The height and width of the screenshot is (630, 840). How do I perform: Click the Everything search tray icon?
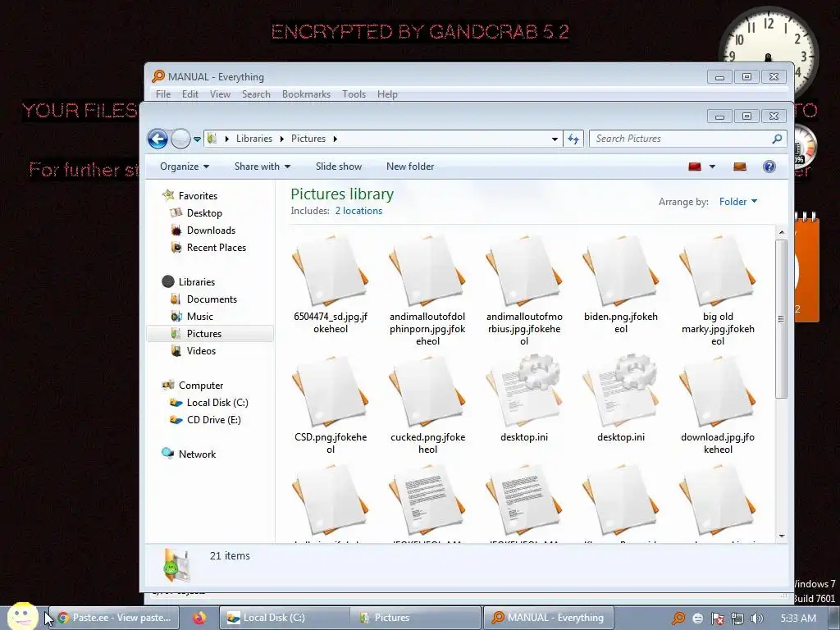[678, 619]
